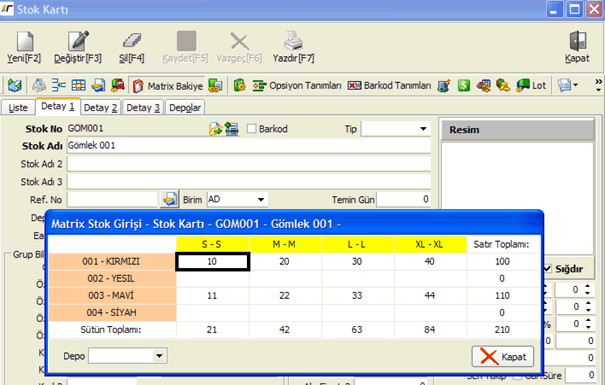Switch to the Detay 1 tab
Viewport: 605px width, 385px height.
pyautogui.click(x=58, y=106)
